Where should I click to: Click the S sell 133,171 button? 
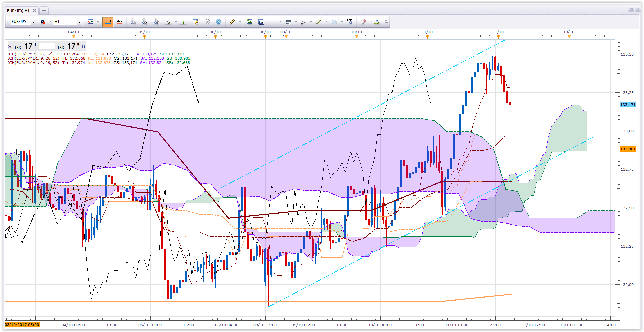(x=22, y=46)
